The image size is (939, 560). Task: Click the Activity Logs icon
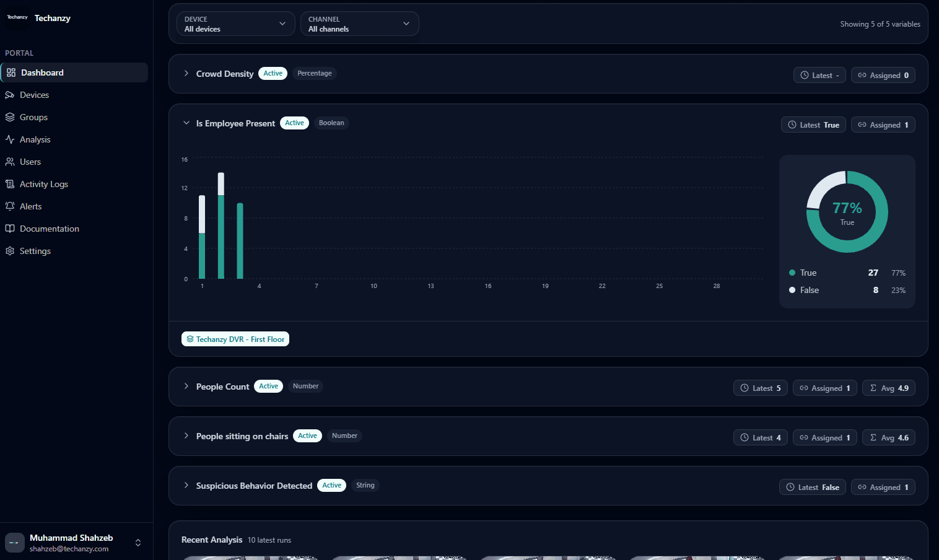(x=10, y=184)
